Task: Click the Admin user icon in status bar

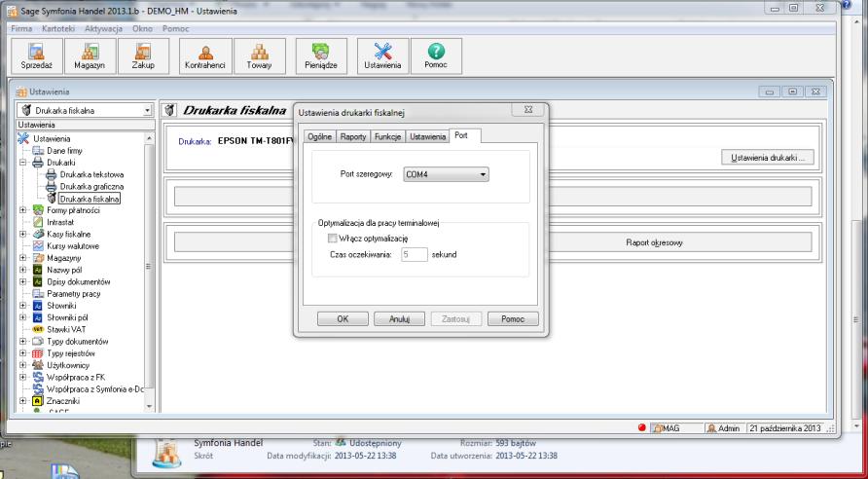Action: 712,428
